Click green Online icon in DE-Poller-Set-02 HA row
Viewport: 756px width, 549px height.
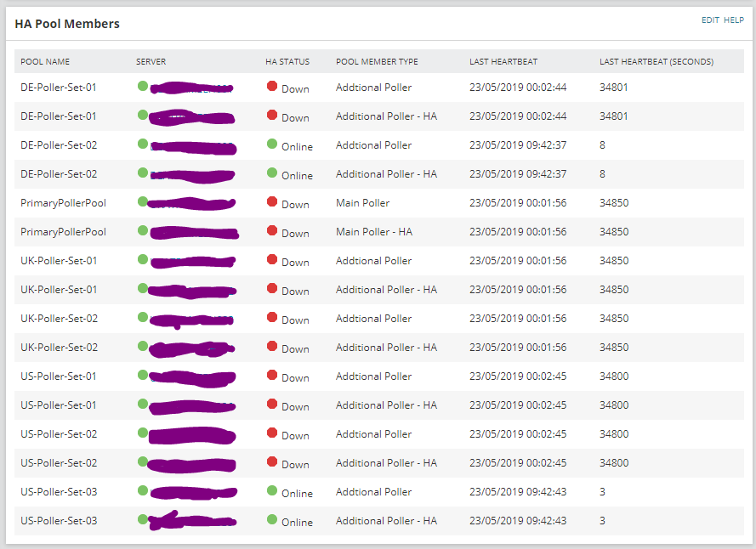[272, 173]
